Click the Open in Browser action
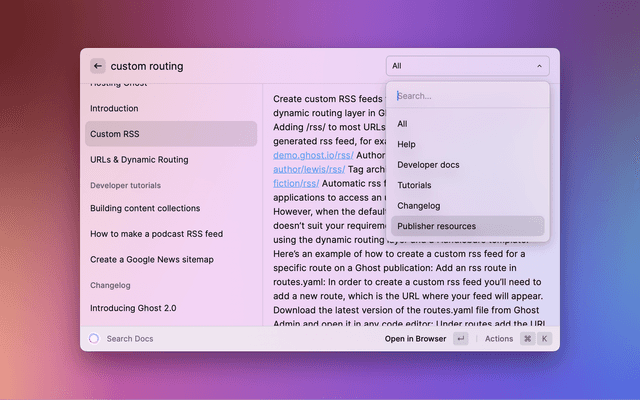 tap(415, 339)
